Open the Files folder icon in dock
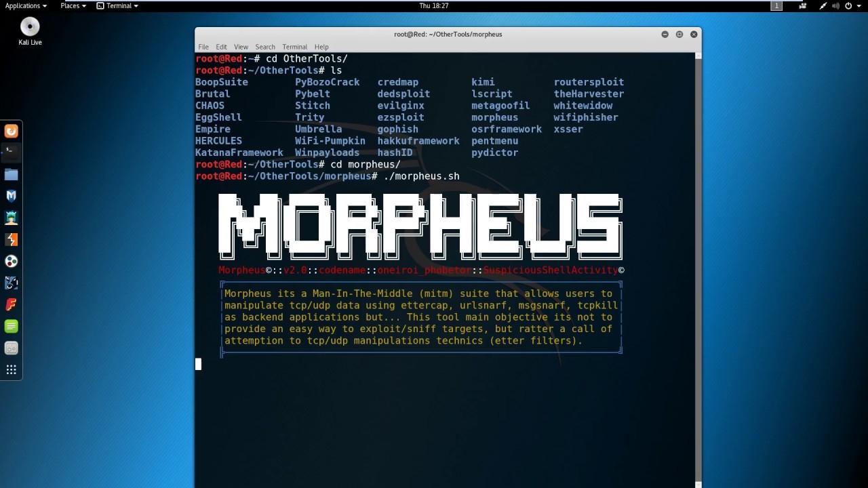868x488 pixels. [x=11, y=174]
